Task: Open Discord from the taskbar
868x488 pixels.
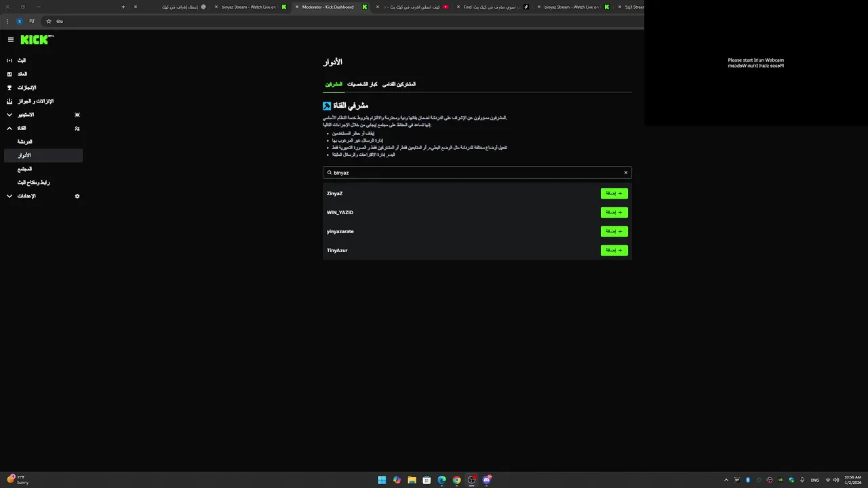Action: coord(487,480)
